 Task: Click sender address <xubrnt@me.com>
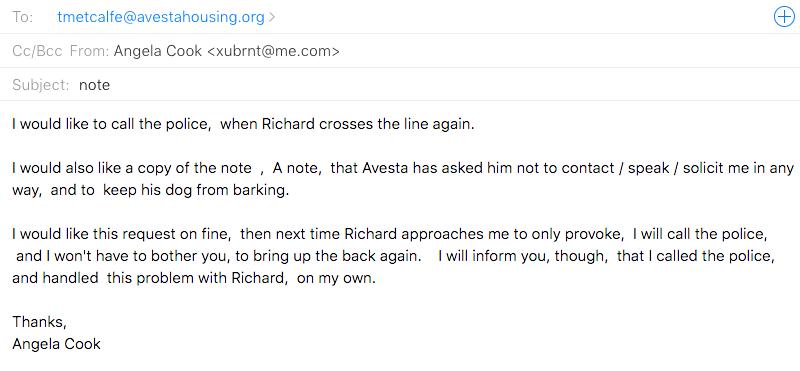click(x=273, y=51)
